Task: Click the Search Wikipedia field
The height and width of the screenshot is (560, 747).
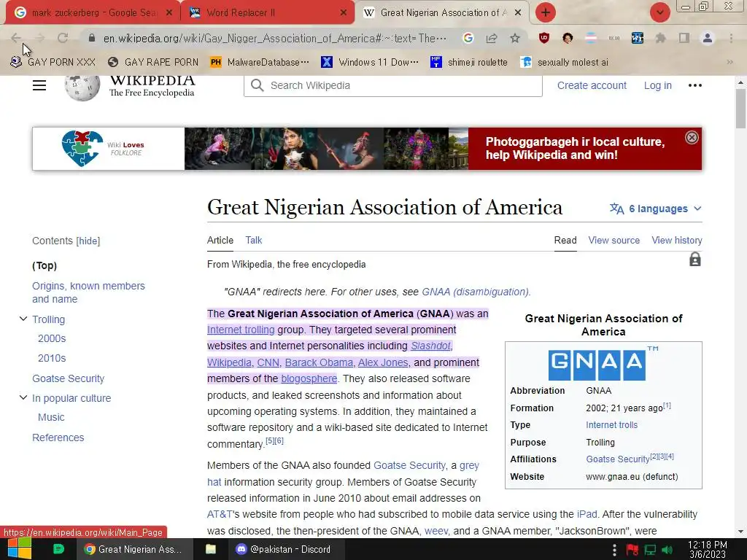Action: (393, 85)
